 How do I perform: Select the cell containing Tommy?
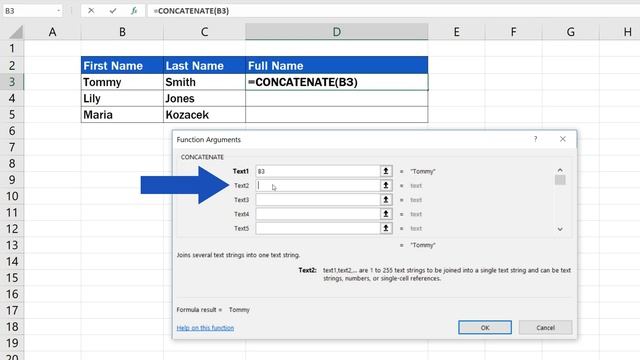[122, 82]
